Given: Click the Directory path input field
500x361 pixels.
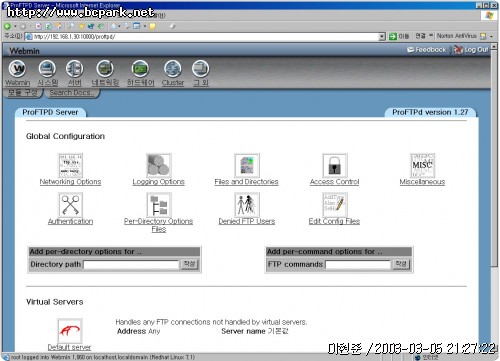Looking at the screenshot, I should point(131,265).
